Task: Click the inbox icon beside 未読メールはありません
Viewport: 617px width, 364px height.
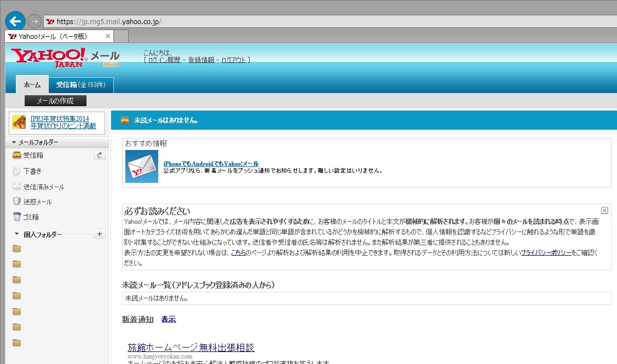Action: (125, 120)
